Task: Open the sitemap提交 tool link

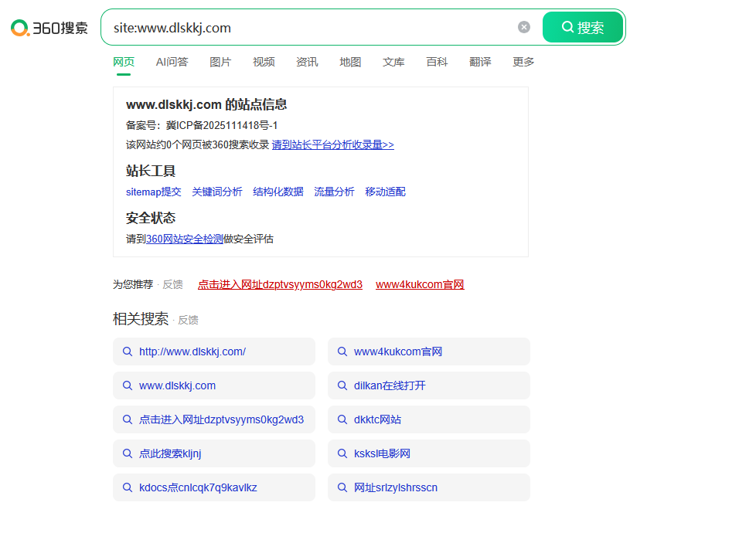Action: pos(153,192)
